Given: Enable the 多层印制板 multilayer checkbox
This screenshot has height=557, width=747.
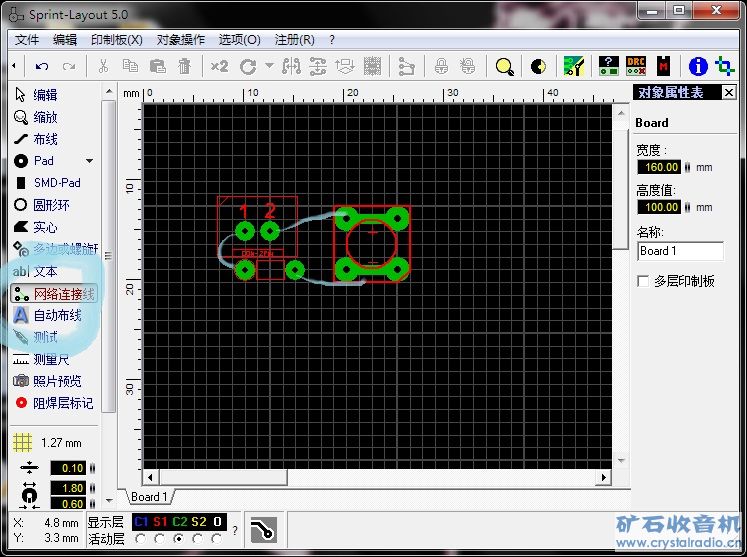Looking at the screenshot, I should point(643,282).
